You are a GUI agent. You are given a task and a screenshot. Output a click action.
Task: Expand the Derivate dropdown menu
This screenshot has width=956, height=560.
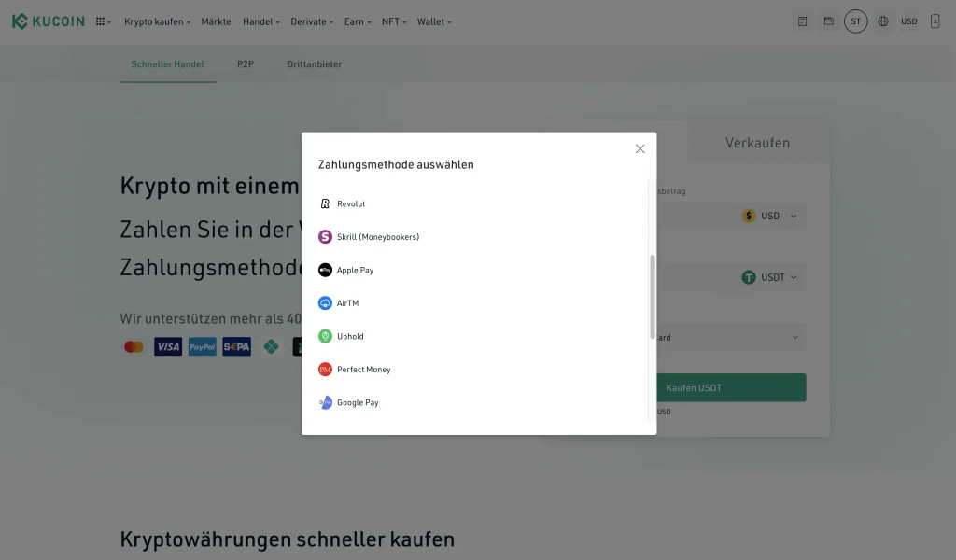[312, 21]
